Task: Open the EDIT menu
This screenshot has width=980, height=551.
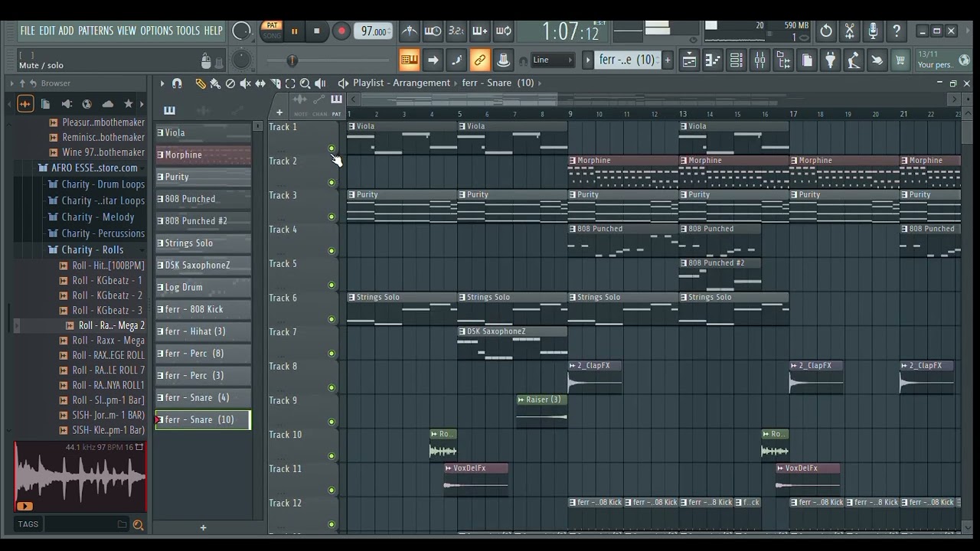Action: [47, 31]
